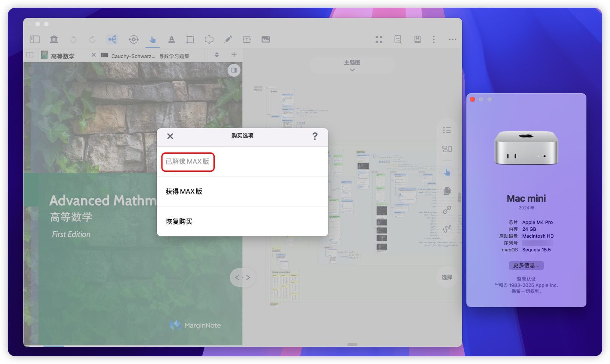
Task: Click the copy documents icon on right
Action: click(447, 191)
